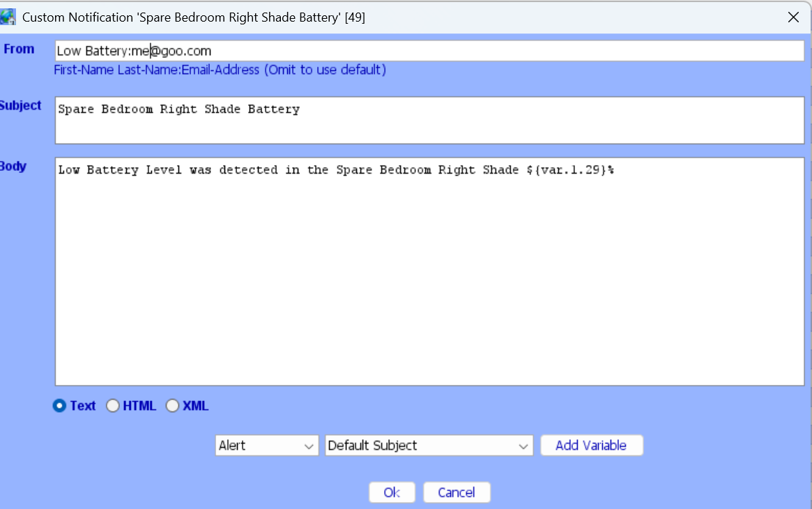Image resolution: width=812 pixels, height=509 pixels.
Task: Click the ${var.1.29} variable in the body
Action: [x=567, y=170]
